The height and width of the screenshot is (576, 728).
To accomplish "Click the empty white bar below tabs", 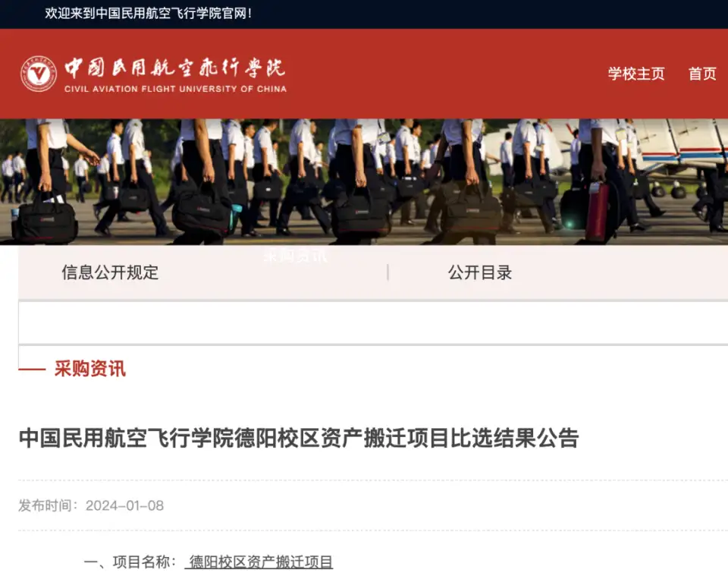I will click(373, 323).
